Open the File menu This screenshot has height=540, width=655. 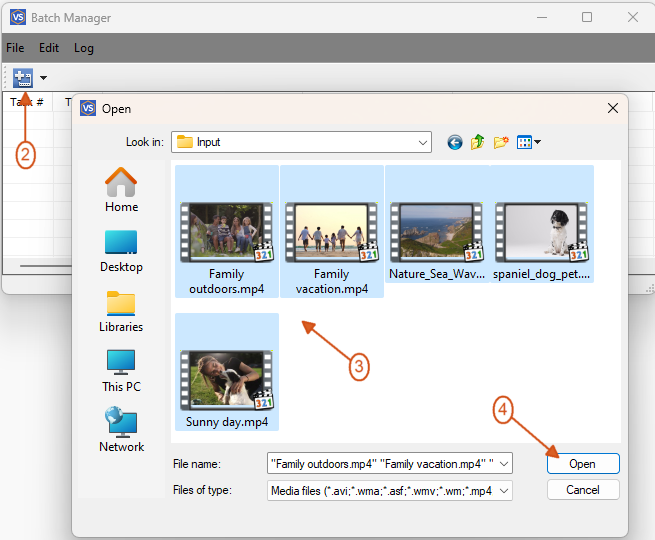click(15, 48)
